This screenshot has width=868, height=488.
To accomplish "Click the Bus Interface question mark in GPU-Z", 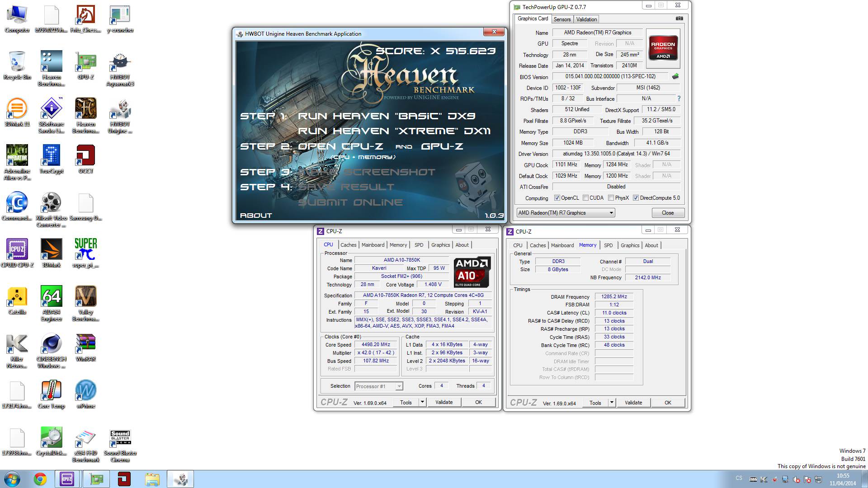I will 679,99.
